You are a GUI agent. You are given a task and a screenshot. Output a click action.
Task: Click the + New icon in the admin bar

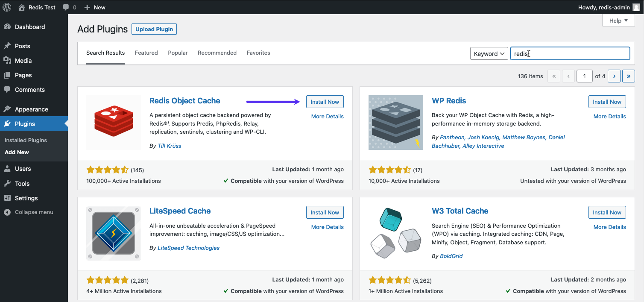click(x=88, y=7)
